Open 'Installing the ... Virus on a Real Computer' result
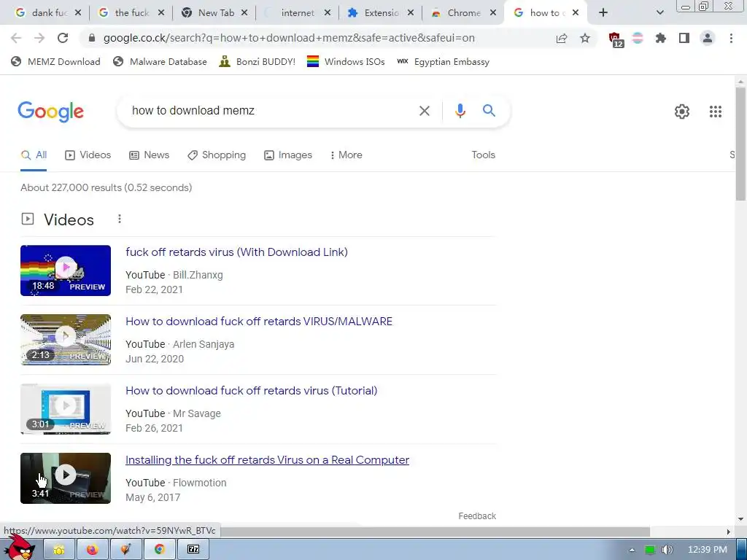The height and width of the screenshot is (560, 747). tap(267, 460)
